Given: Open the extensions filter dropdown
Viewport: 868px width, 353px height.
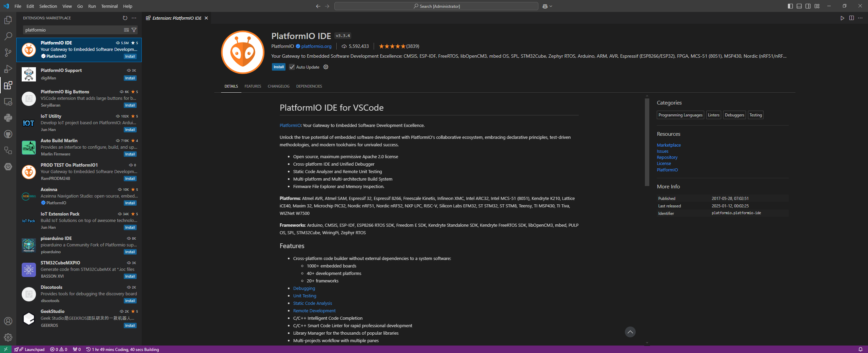Looking at the screenshot, I should [x=134, y=30].
